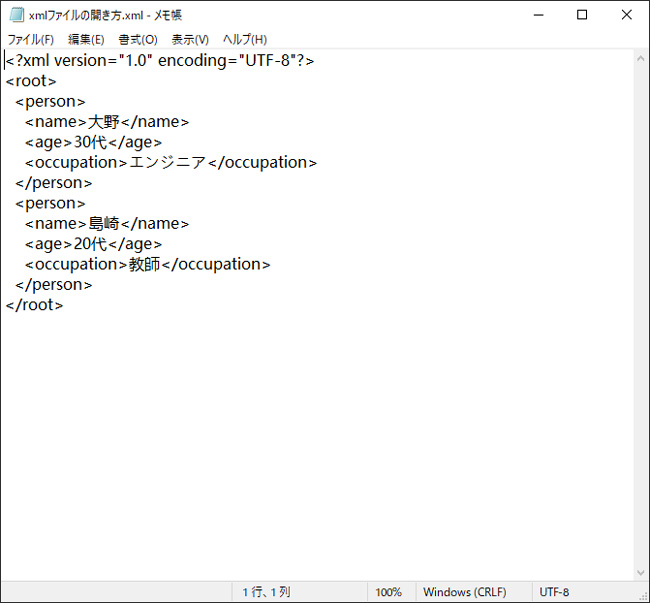The width and height of the screenshot is (650, 603).
Task: Click the line with age 30代
Action: [x=93, y=142]
